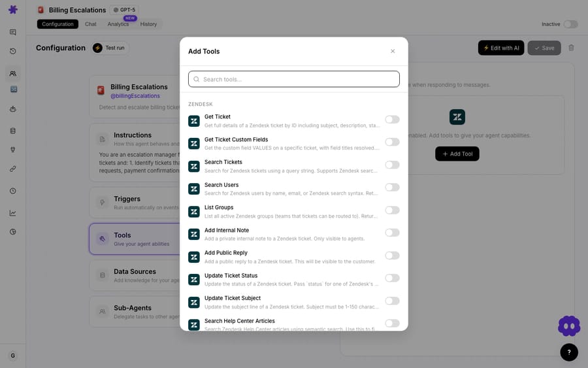588x368 pixels.
Task: Click the Search Users tool name
Action: pos(221,185)
